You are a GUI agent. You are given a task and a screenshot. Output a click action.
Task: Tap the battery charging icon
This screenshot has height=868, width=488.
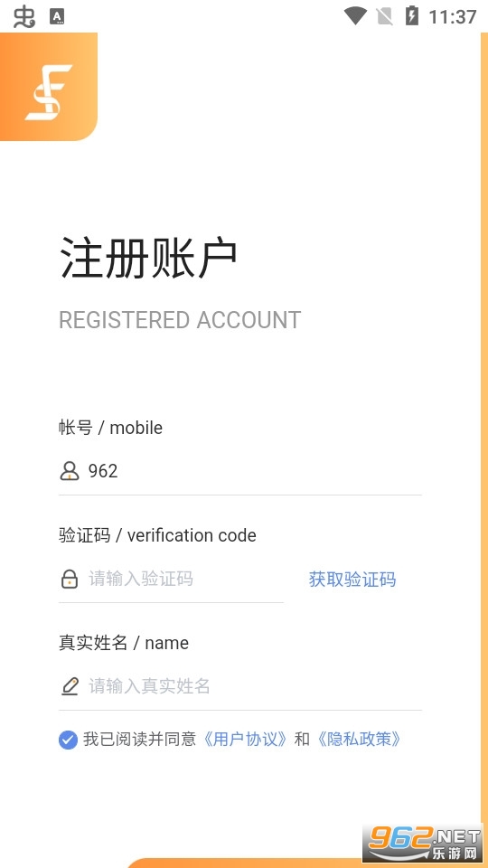pyautogui.click(x=412, y=16)
